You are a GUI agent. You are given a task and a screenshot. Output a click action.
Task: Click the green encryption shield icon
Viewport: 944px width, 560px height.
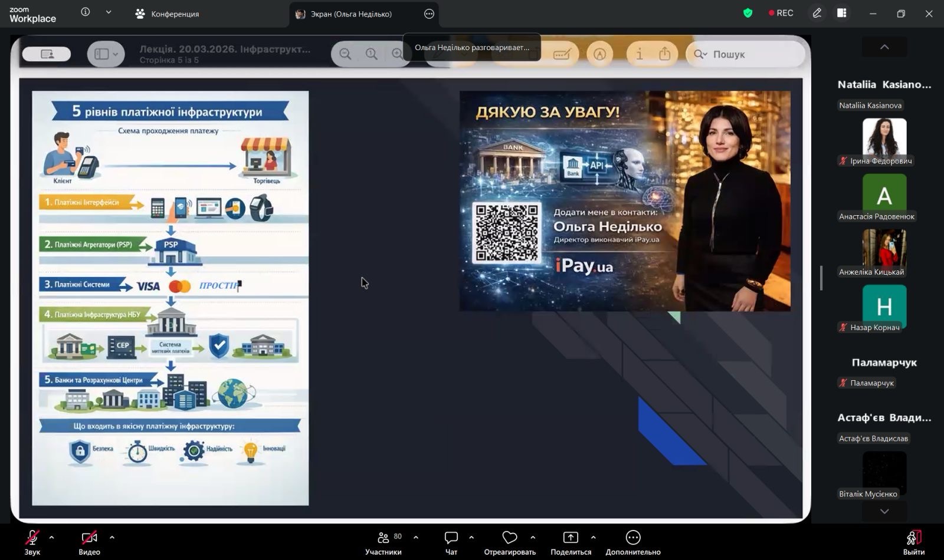[748, 13]
